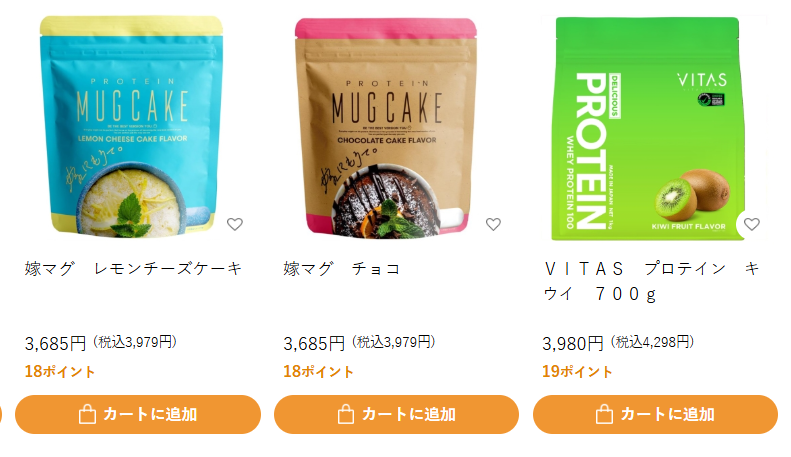Click the 19ポイント label for VITAS
This screenshot has width=791, height=457.
577,372
